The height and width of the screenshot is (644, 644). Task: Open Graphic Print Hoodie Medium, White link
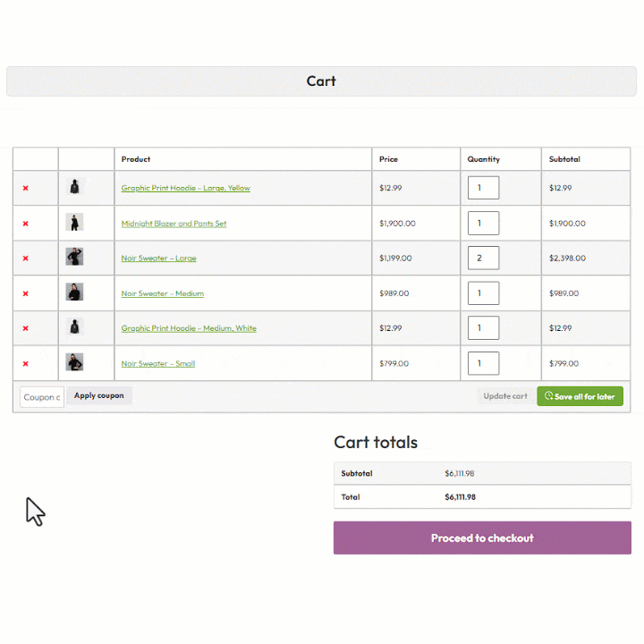(x=189, y=328)
